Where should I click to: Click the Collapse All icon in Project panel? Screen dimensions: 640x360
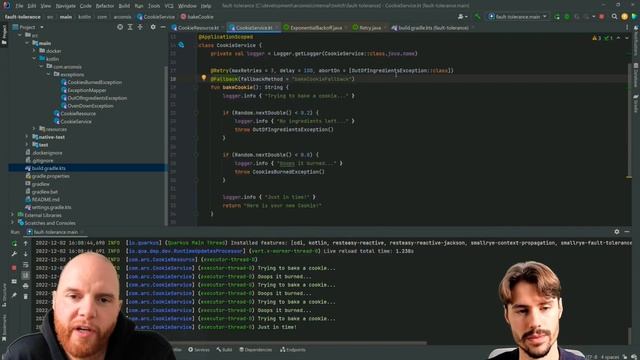coord(140,27)
